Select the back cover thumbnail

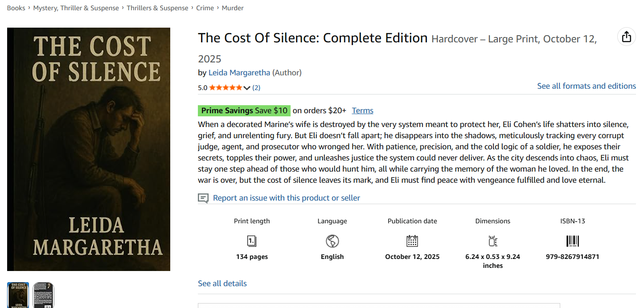click(43, 295)
